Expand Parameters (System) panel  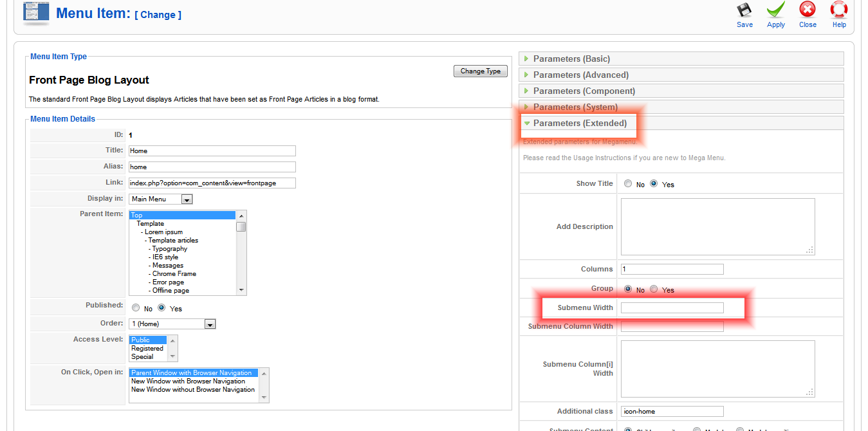(681, 107)
